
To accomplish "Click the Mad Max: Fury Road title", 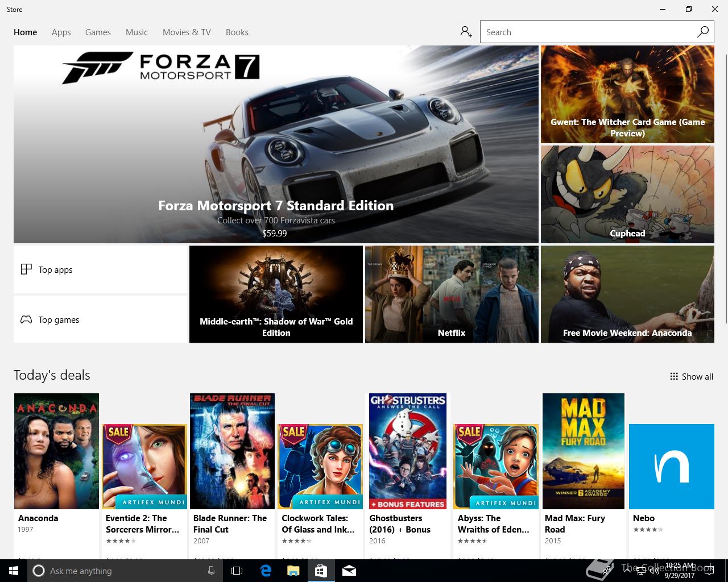I will pyautogui.click(x=575, y=523).
